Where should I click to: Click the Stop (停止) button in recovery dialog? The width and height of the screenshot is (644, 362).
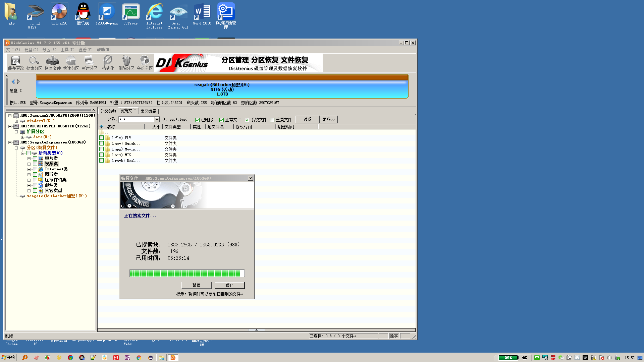(230, 285)
